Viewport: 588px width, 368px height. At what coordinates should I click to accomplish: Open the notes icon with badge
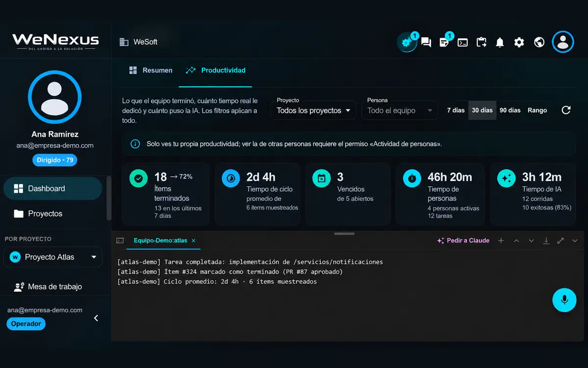coord(444,43)
